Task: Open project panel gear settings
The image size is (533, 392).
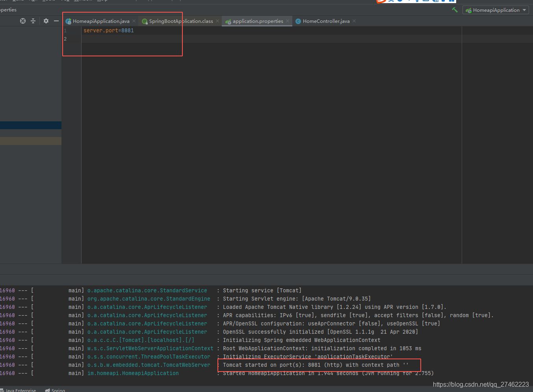Action: [46, 21]
